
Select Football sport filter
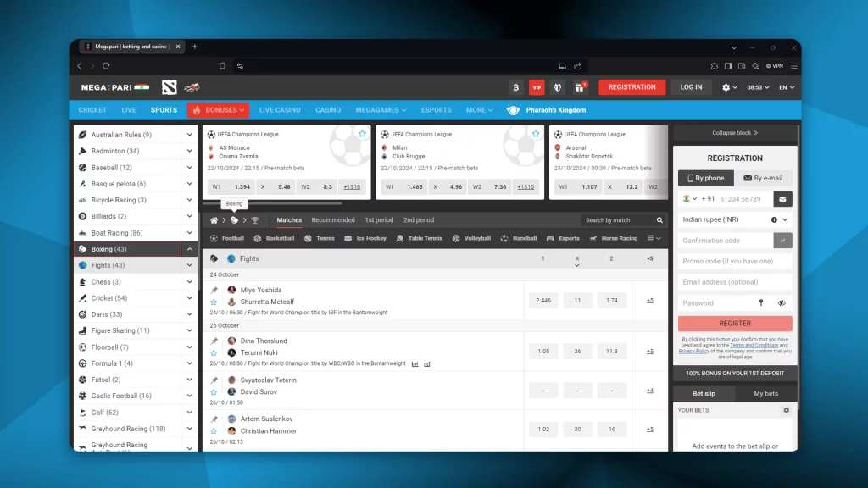point(227,238)
